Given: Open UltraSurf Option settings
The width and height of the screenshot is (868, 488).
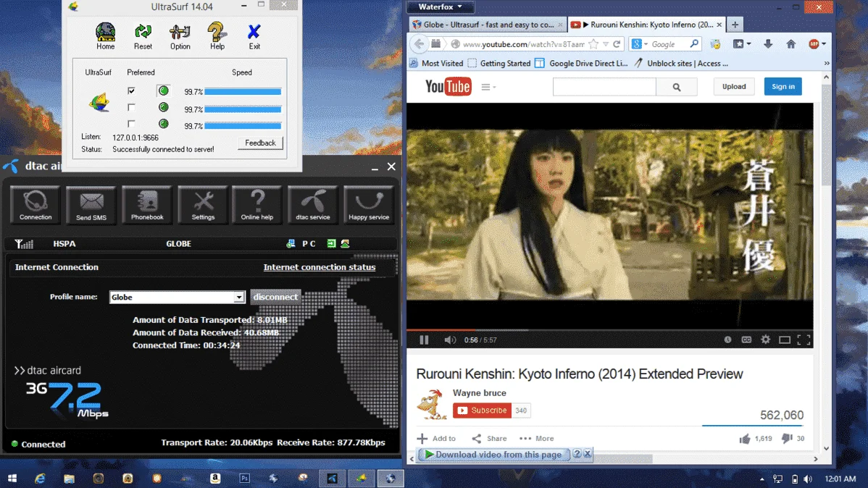Looking at the screenshot, I should [x=180, y=36].
